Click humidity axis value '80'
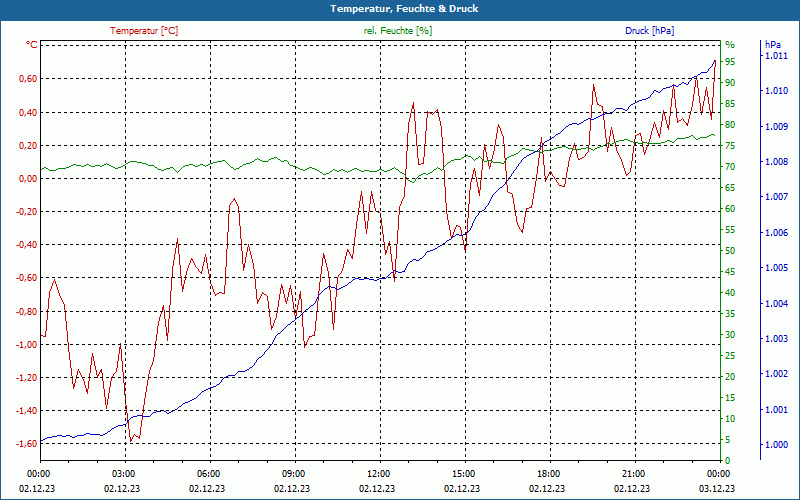The height and width of the screenshot is (500, 800). [x=730, y=125]
